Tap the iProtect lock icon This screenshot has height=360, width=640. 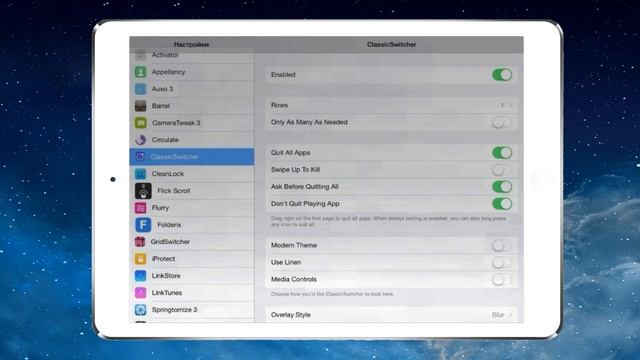pyautogui.click(x=140, y=259)
